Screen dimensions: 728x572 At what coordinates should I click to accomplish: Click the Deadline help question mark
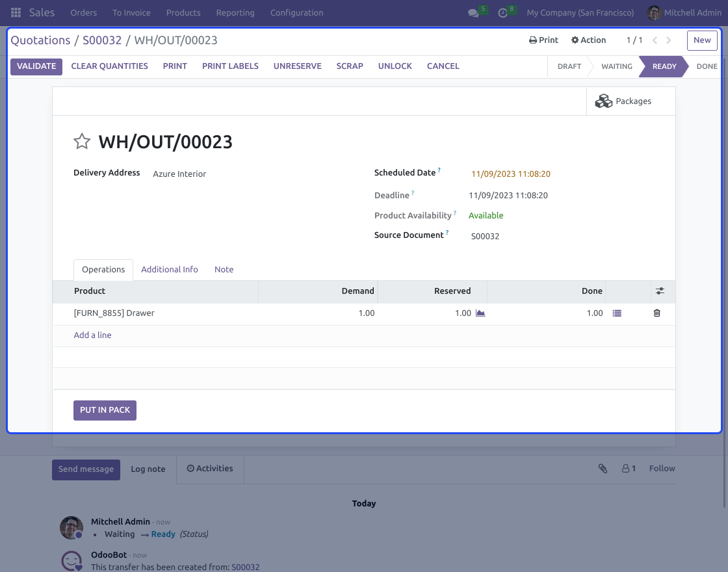413,192
